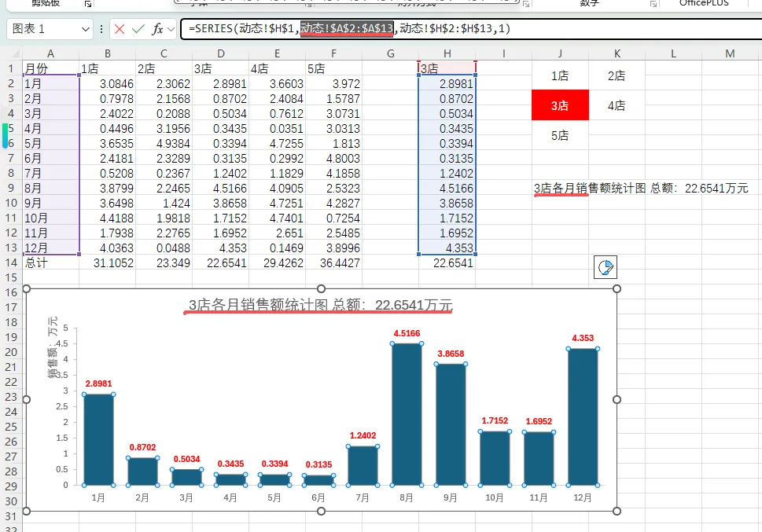The height and width of the screenshot is (532, 762).
Task: Select the 1.2402 data label on the chart
Action: tap(363, 435)
